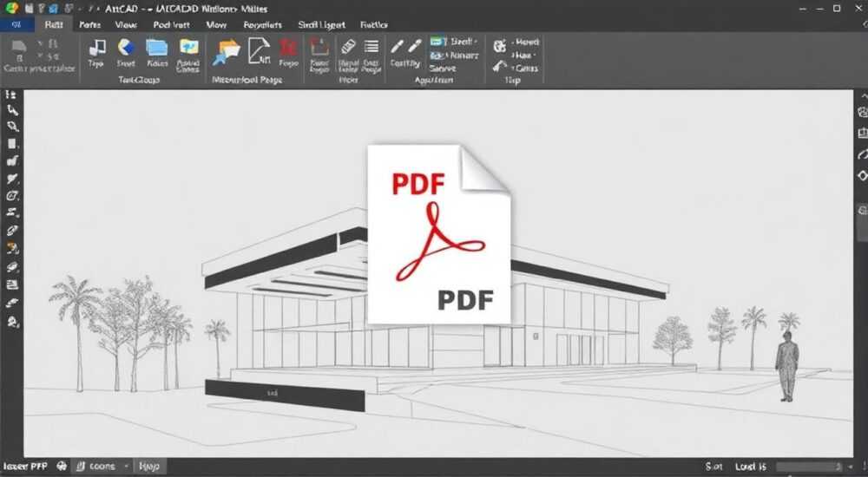Select the white page outline ribbon icon
The image size is (868, 477).
(x=259, y=49)
